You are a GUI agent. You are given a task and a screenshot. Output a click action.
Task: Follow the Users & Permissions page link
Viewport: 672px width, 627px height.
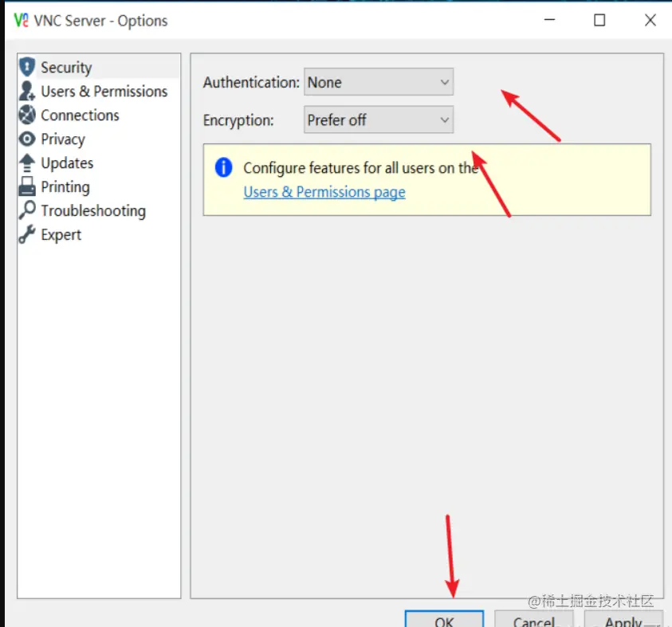pyautogui.click(x=324, y=192)
